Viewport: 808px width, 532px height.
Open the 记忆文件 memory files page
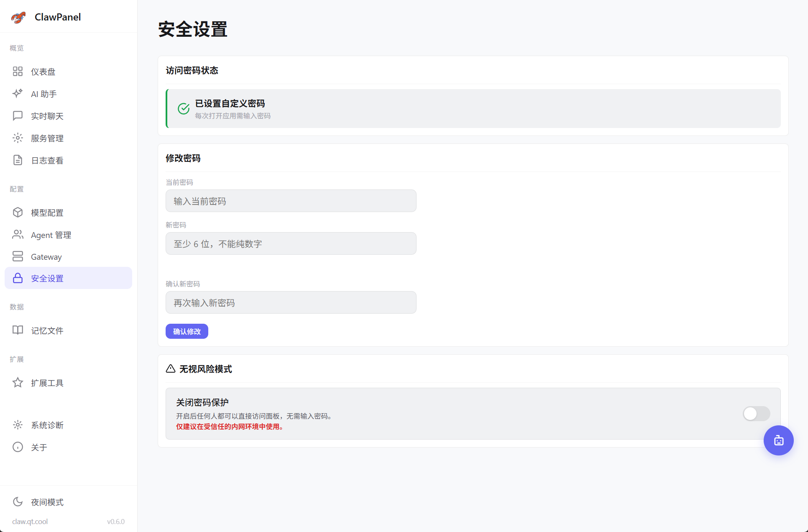coord(46,330)
